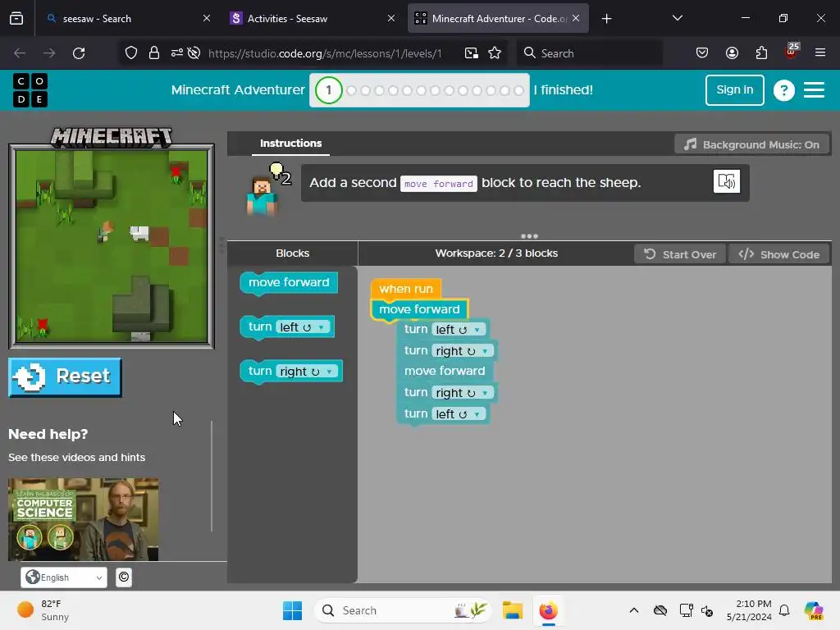
Task: Click the copyright icon
Action: tap(124, 577)
